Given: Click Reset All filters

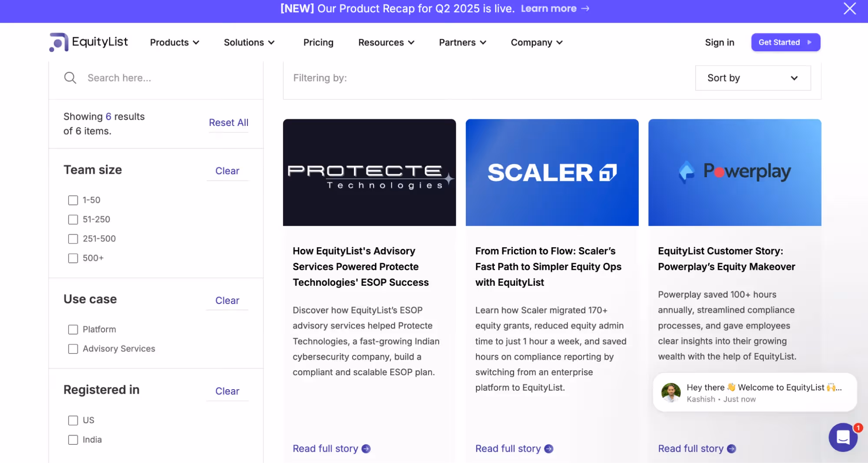Looking at the screenshot, I should tap(228, 122).
